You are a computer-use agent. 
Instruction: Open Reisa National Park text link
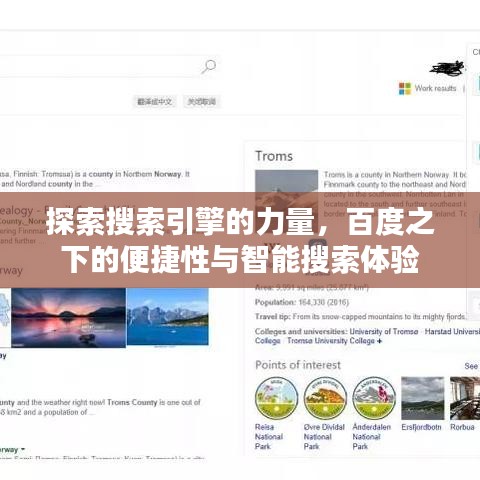click(269, 437)
